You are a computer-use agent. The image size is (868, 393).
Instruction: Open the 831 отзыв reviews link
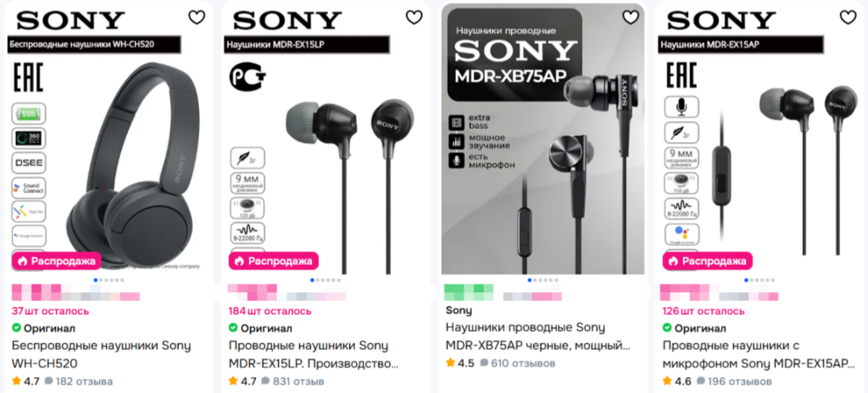click(x=292, y=381)
